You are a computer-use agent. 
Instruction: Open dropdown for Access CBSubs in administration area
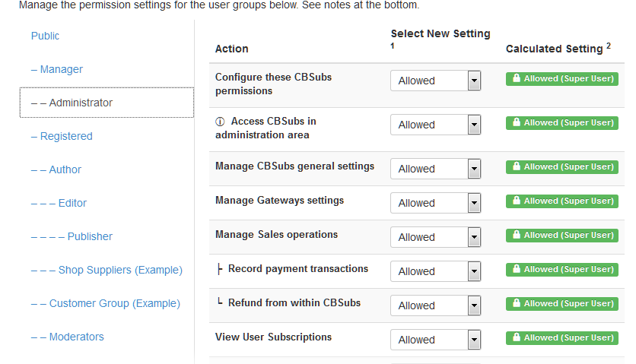click(435, 125)
